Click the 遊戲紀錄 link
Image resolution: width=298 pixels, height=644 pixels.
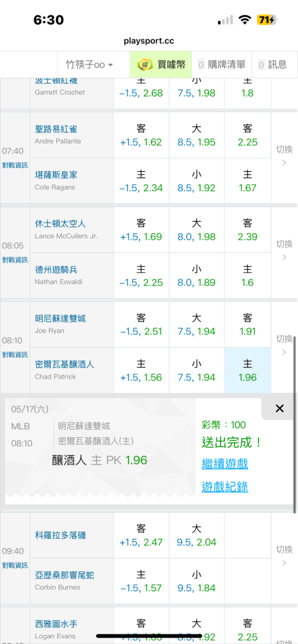224,487
